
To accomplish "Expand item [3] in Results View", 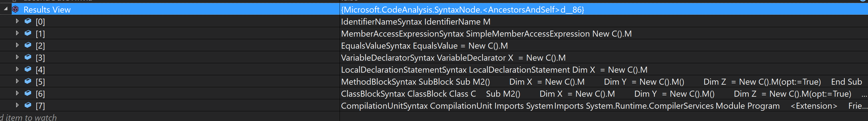I will click(17, 57).
